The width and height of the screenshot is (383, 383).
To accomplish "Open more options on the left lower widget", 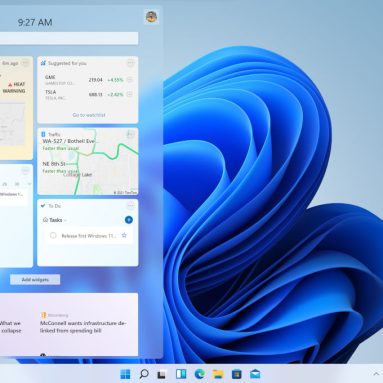I will point(26,171).
